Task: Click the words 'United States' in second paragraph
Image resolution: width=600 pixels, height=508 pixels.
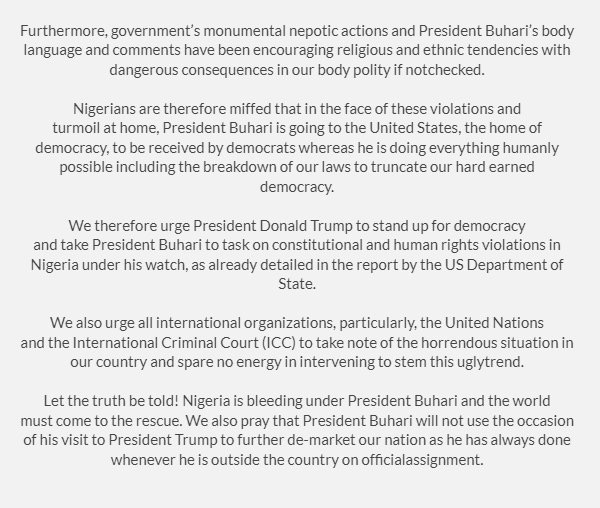Action: [x=413, y=128]
